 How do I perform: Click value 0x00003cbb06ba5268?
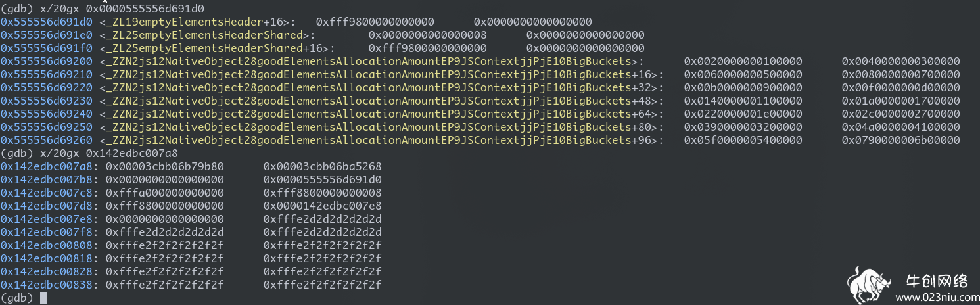322,166
